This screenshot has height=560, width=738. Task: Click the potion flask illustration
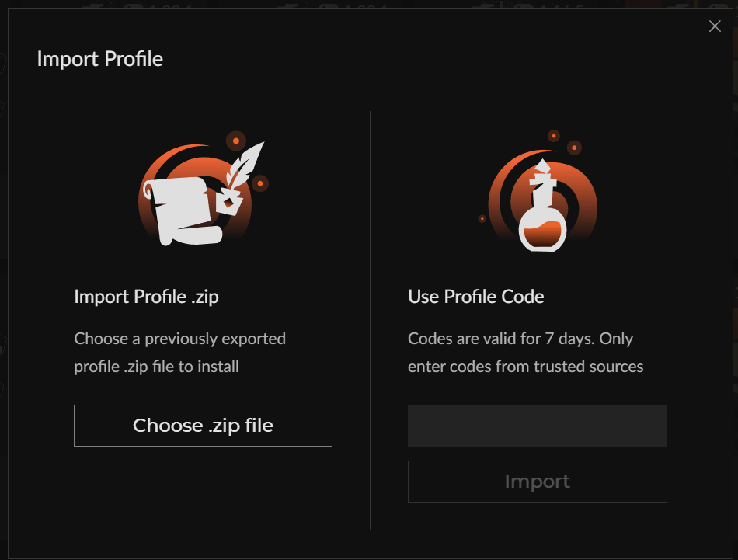click(x=538, y=191)
